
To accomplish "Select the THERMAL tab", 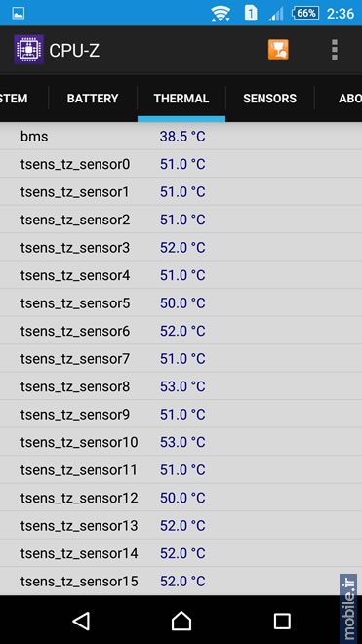I will [x=181, y=99].
